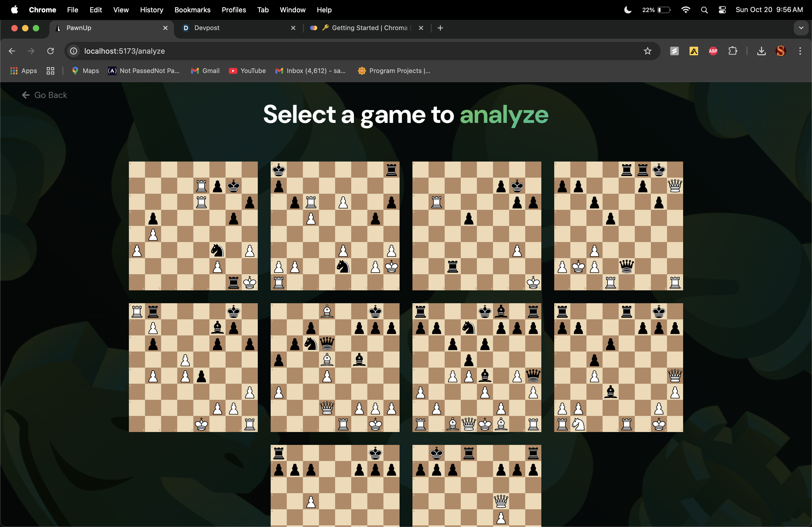Click the Go Back arrow link

point(44,95)
